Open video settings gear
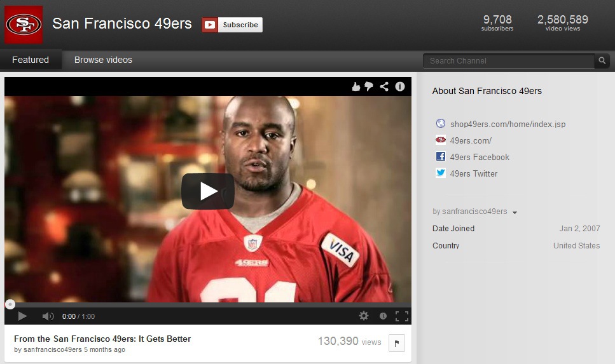Viewport: 615px width, 364px height. point(364,316)
